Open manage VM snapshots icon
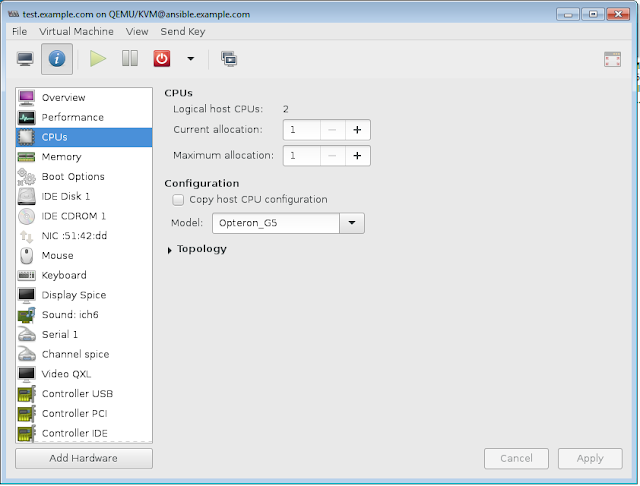 point(229,59)
